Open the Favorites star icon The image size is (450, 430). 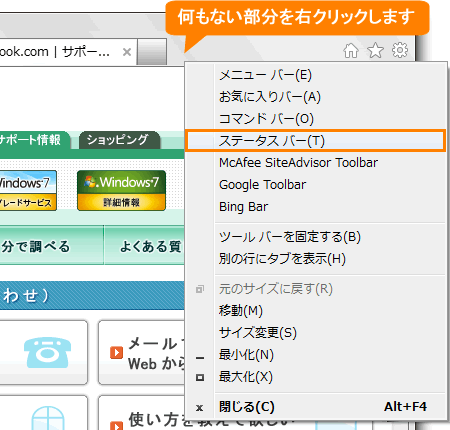pyautogui.click(x=375, y=51)
